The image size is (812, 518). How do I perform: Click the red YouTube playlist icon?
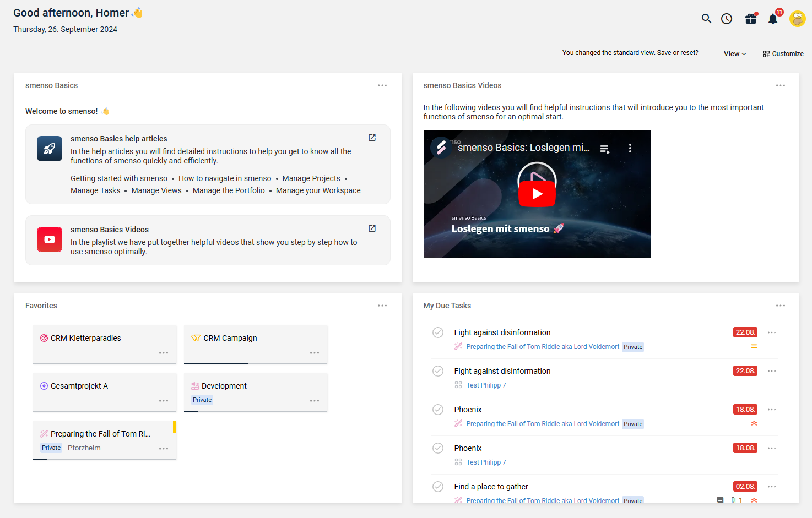click(50, 239)
